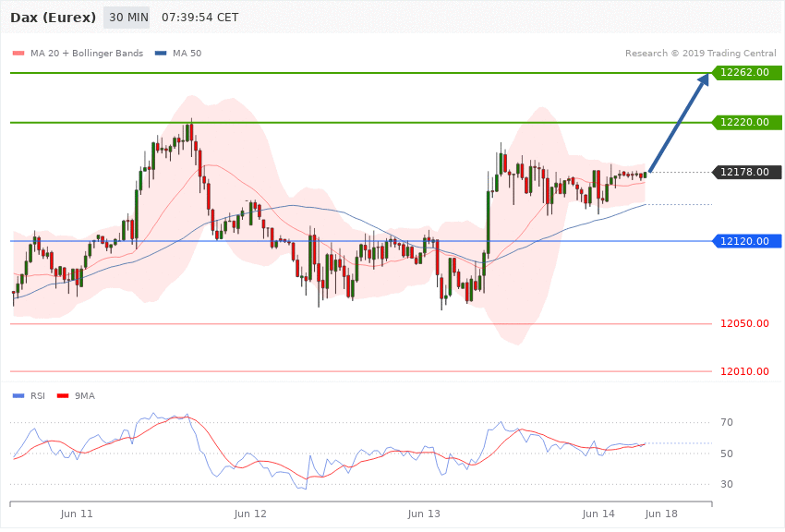Click the RSI 50 axis label
This screenshot has height=532, width=785.
[727, 453]
